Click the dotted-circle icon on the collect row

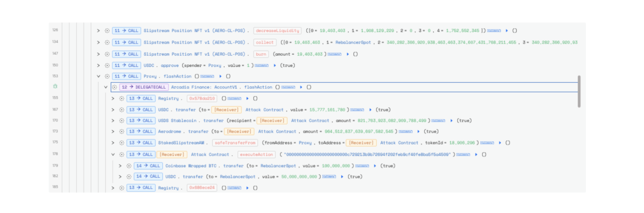click(x=107, y=42)
